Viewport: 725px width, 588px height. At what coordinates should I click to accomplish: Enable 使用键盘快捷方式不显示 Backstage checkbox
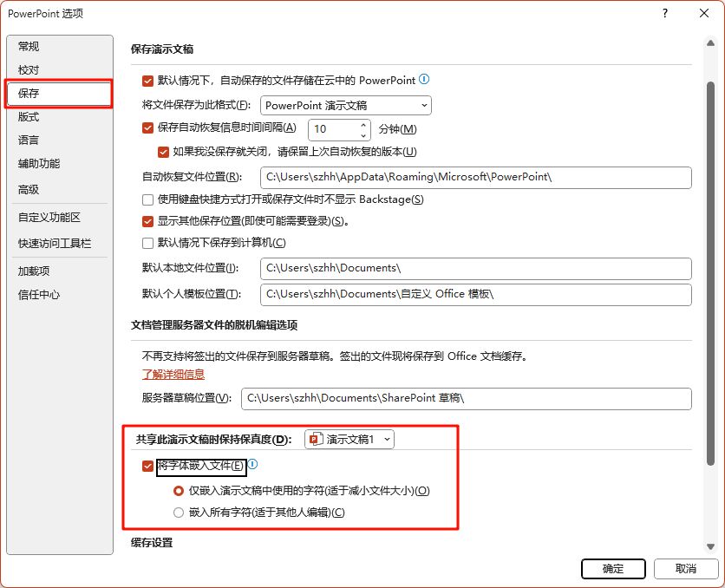[x=147, y=199]
